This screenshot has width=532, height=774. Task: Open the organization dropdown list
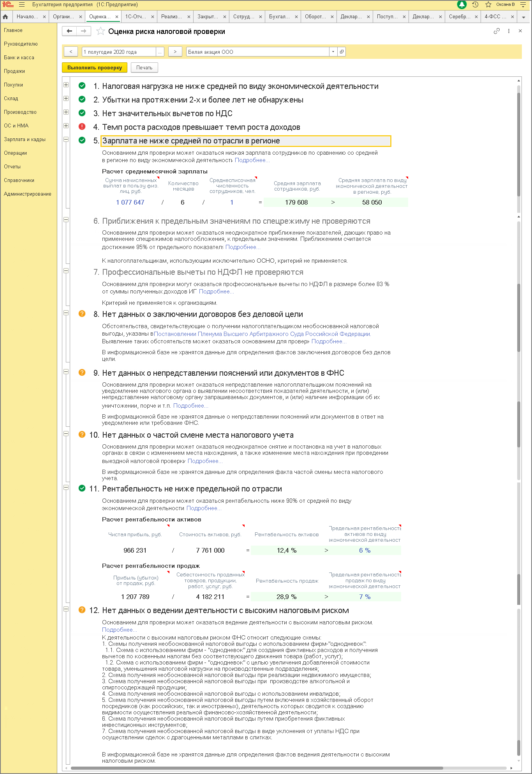click(x=333, y=52)
